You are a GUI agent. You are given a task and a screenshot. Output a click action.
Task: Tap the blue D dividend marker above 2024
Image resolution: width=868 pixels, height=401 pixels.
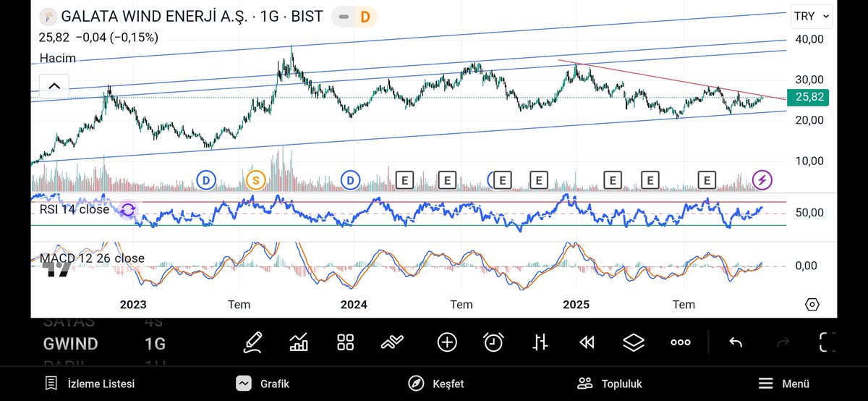point(351,179)
